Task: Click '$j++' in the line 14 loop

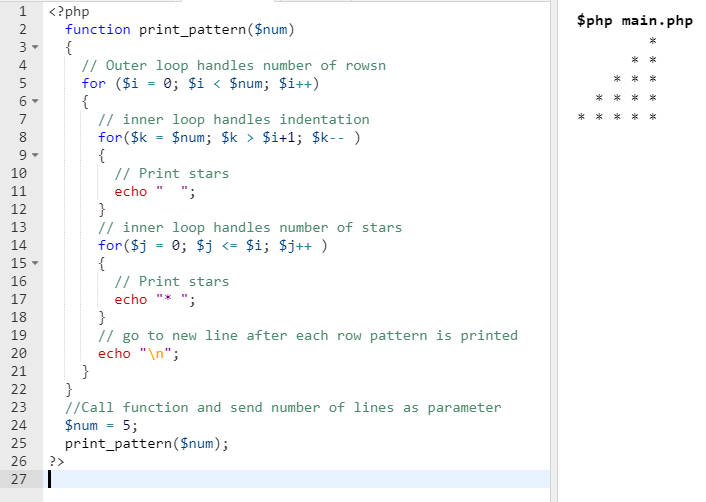Action: (295, 246)
